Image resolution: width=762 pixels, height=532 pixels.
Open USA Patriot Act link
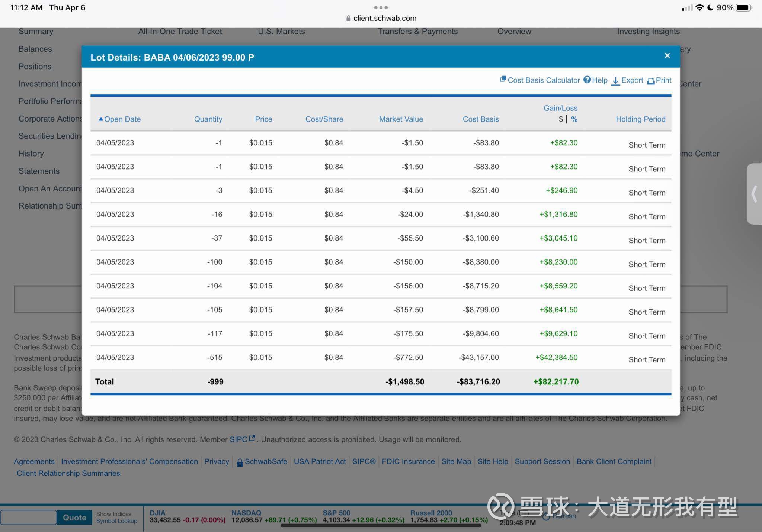point(320,461)
